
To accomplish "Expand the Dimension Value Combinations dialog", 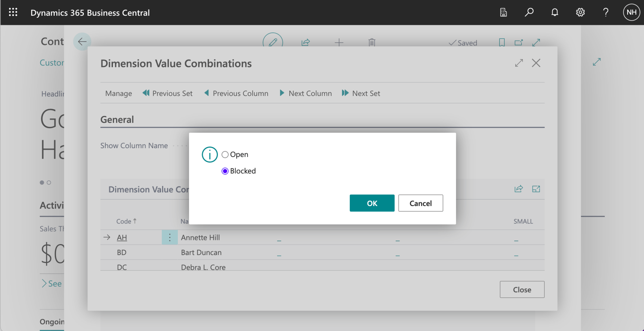I will pos(519,63).
